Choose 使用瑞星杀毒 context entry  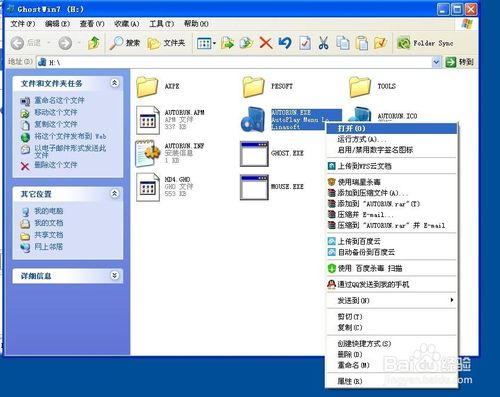391,182
